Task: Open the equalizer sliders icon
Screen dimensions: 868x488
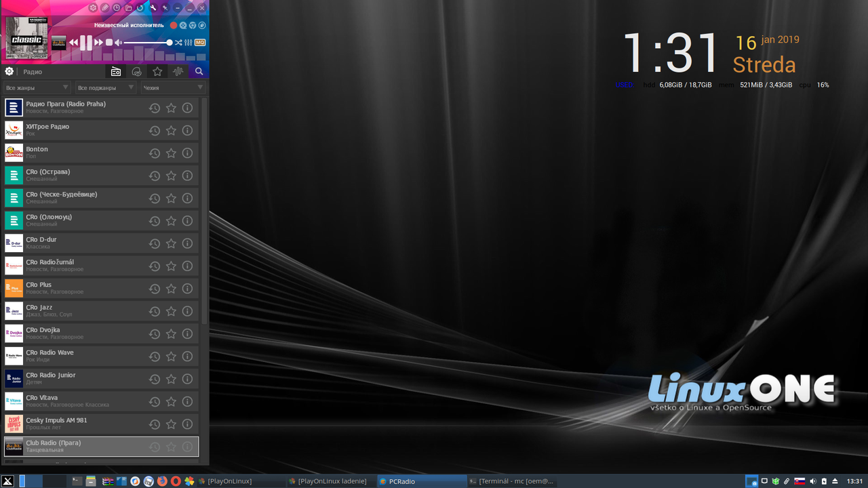Action: coord(189,43)
